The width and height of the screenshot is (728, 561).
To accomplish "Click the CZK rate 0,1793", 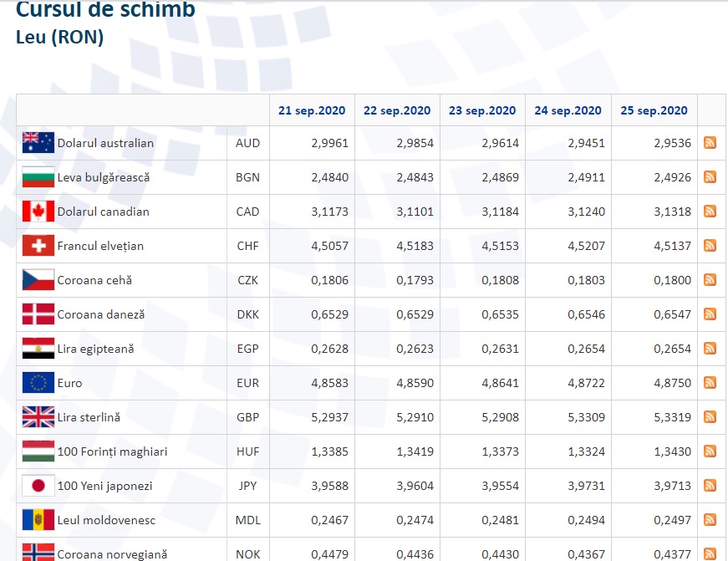I will click(x=415, y=281).
